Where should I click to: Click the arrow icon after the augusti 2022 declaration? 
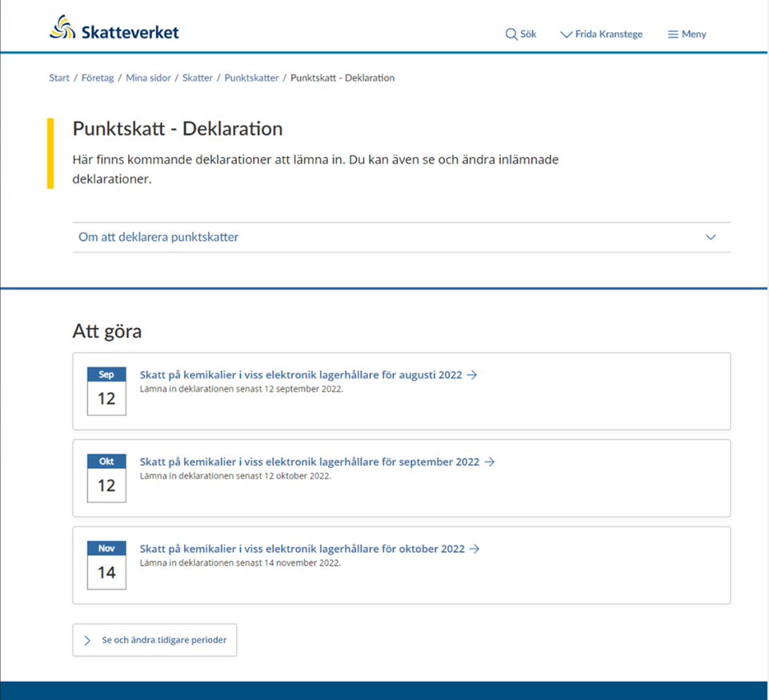coord(473,374)
